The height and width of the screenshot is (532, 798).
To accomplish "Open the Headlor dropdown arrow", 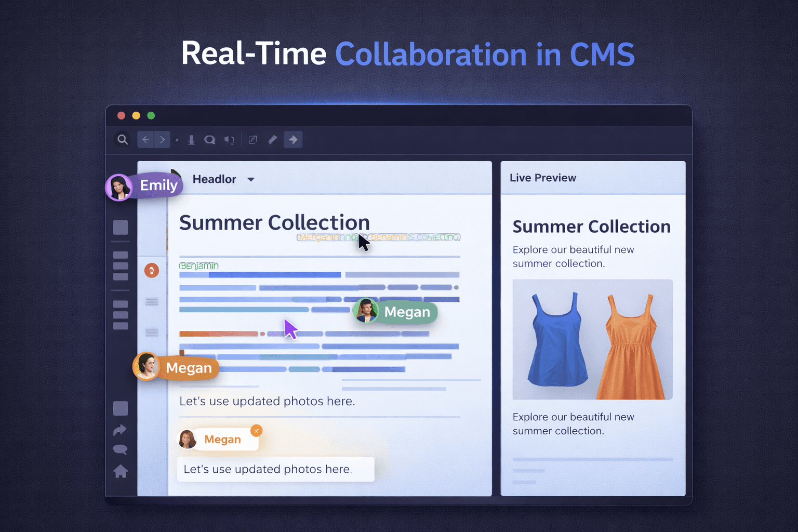I will 250,179.
